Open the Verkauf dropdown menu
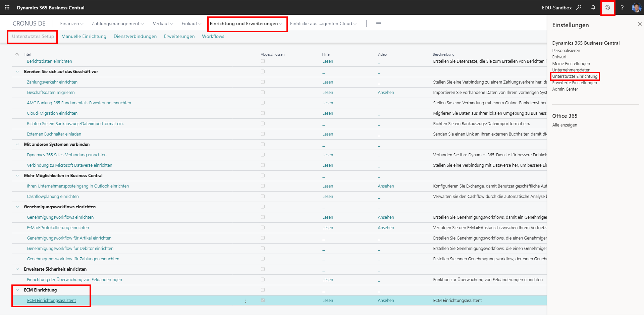The image size is (644, 315). click(163, 23)
